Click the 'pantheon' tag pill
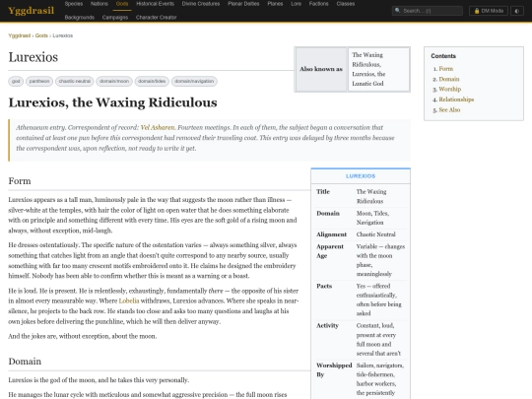 click(39, 82)
